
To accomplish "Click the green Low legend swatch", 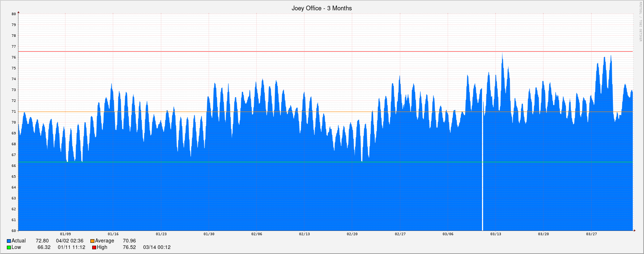I will 9,247.
